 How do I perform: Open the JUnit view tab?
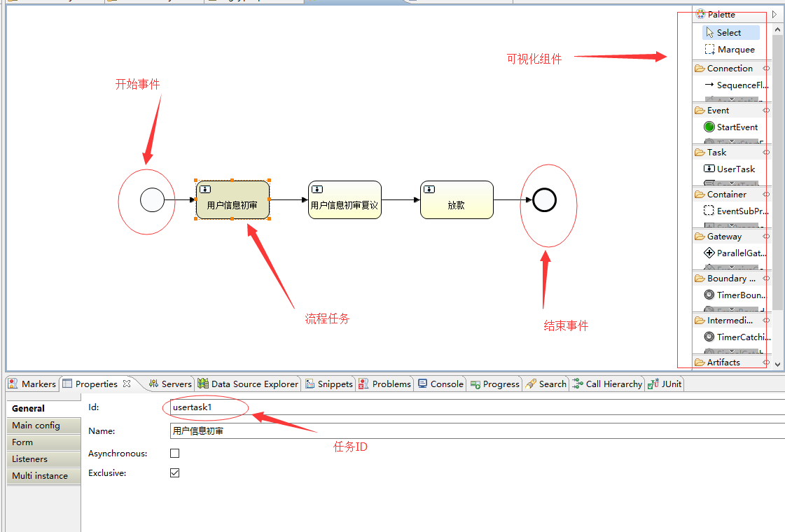[665, 384]
